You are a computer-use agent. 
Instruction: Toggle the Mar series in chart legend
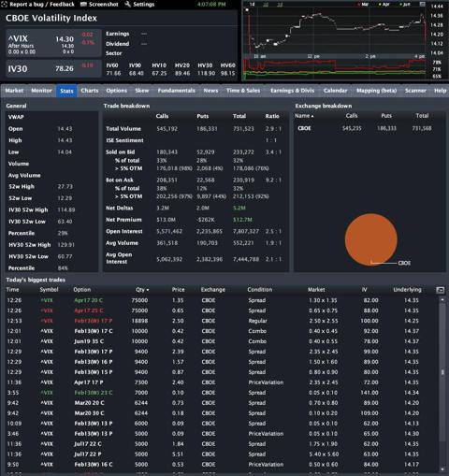click(x=364, y=5)
